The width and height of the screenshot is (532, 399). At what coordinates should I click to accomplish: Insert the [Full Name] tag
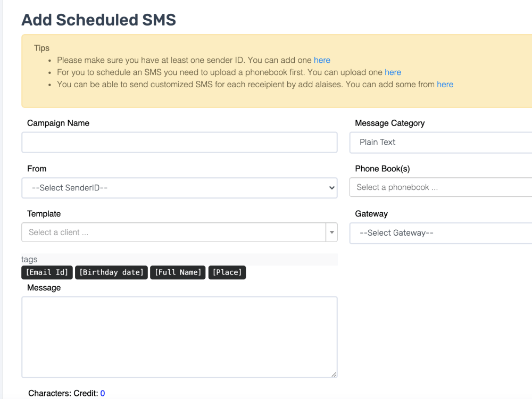click(x=178, y=272)
